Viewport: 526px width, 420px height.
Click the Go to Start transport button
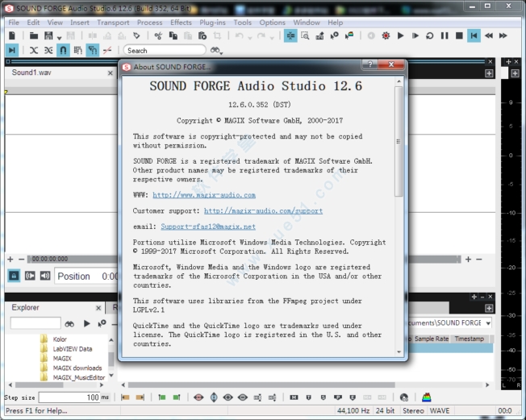[x=474, y=35]
